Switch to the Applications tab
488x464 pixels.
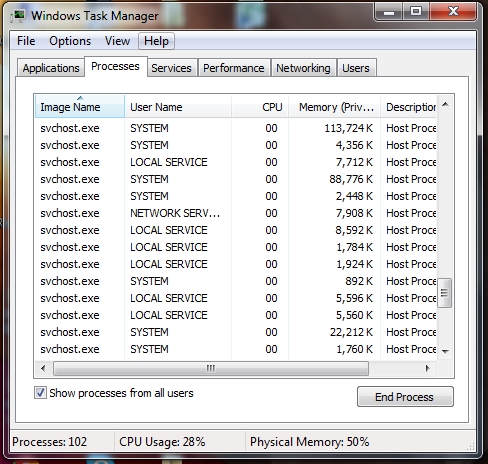click(x=51, y=68)
